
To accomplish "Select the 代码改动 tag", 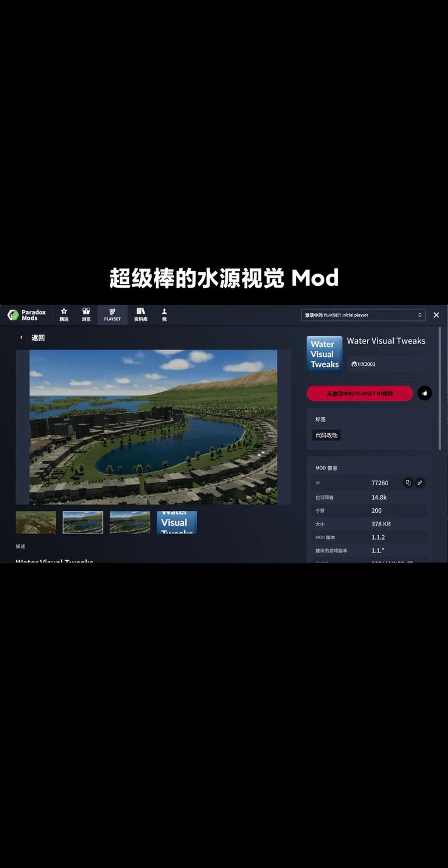I will 326,435.
